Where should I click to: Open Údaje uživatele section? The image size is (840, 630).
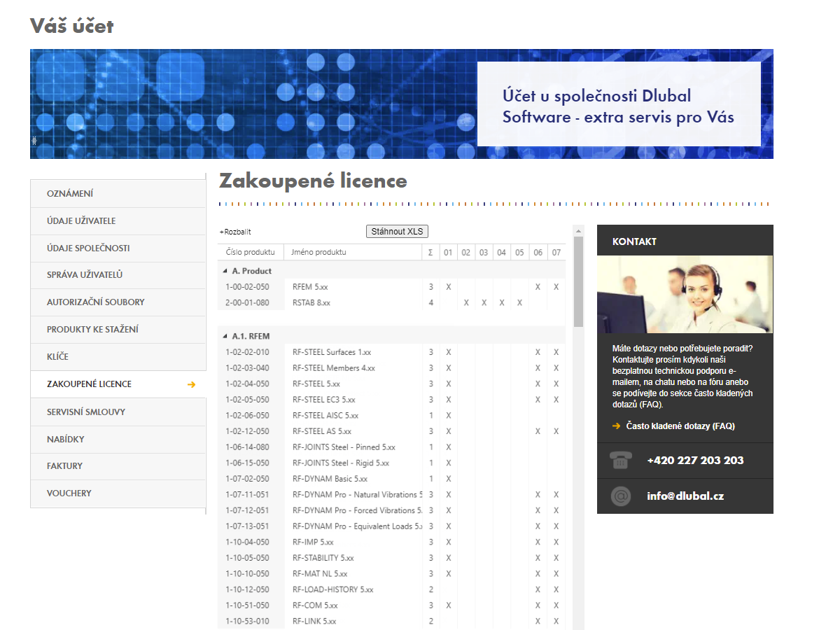pyautogui.click(x=118, y=221)
